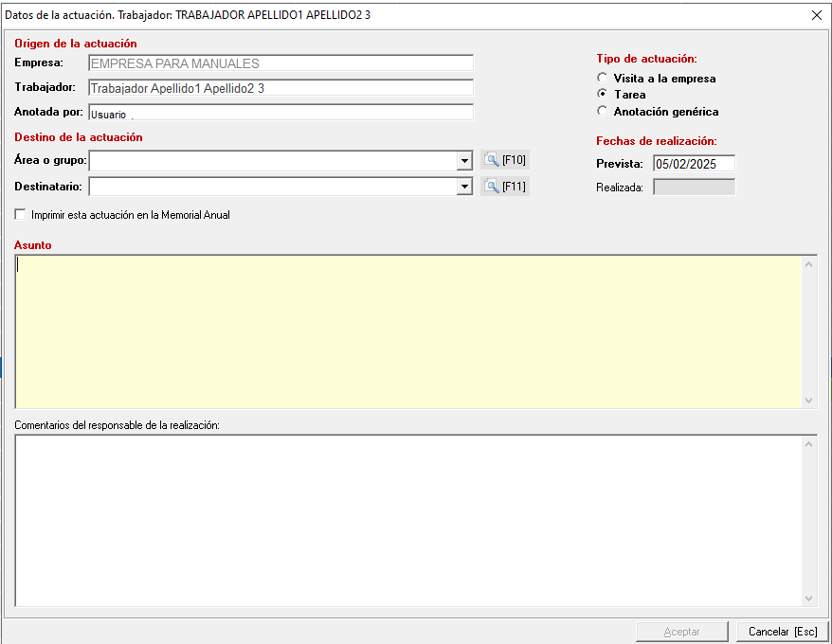Check Imprimir esta actuación en la Memorial Anual
Viewport: 832px width, 644px height.
click(20, 214)
